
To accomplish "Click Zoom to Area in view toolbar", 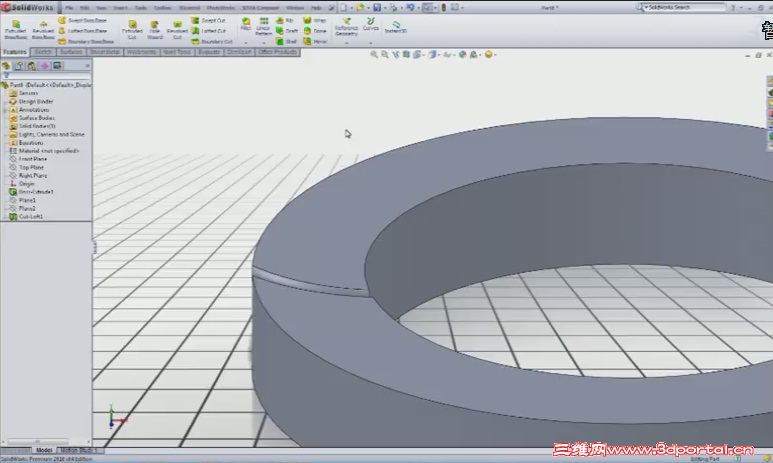I will [385, 55].
